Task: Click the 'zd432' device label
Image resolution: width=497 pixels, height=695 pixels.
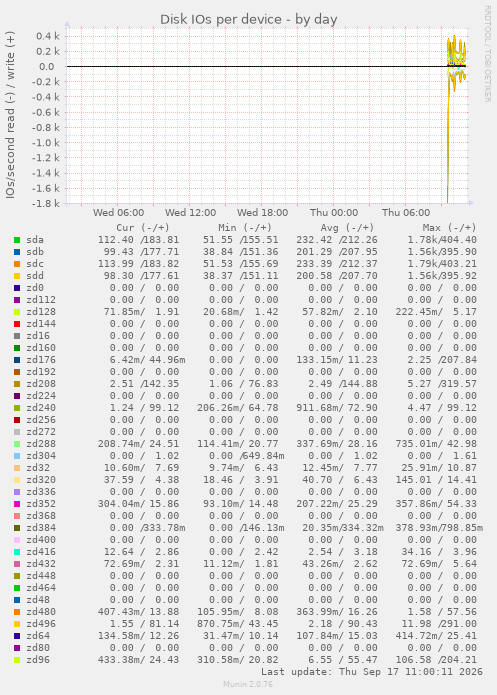Action: (41, 564)
